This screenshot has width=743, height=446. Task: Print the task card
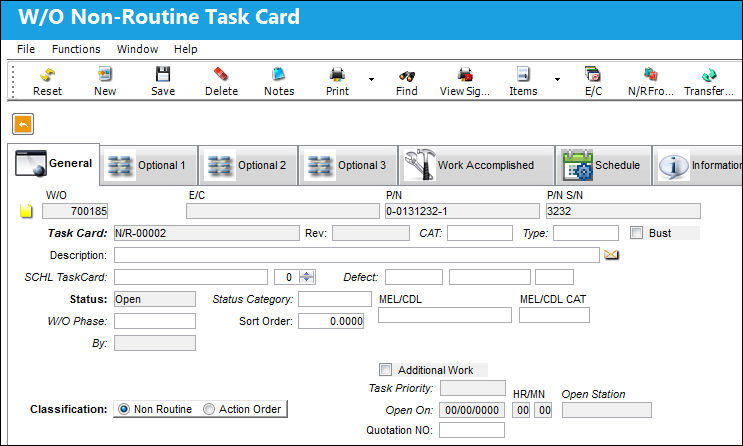(337, 81)
